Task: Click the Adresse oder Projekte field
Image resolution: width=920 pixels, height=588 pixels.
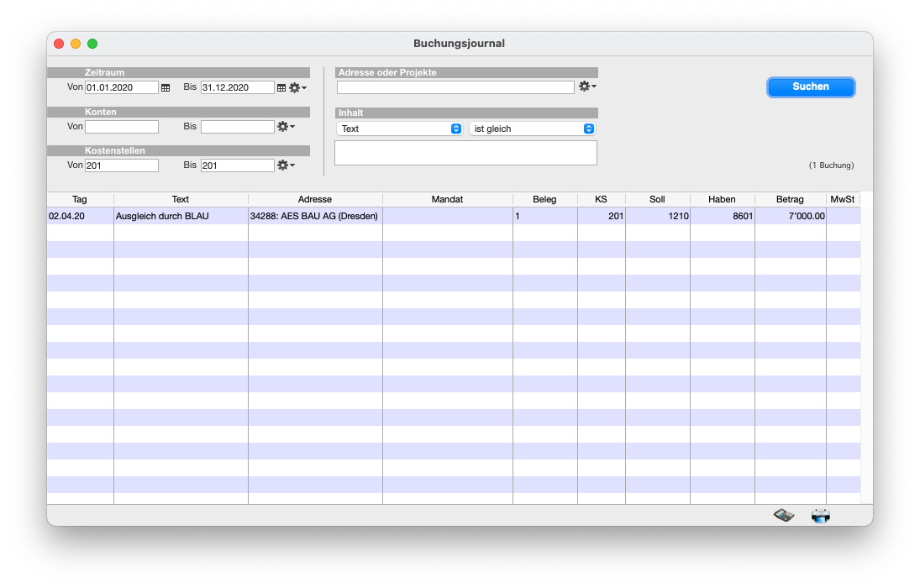Action: click(x=455, y=87)
